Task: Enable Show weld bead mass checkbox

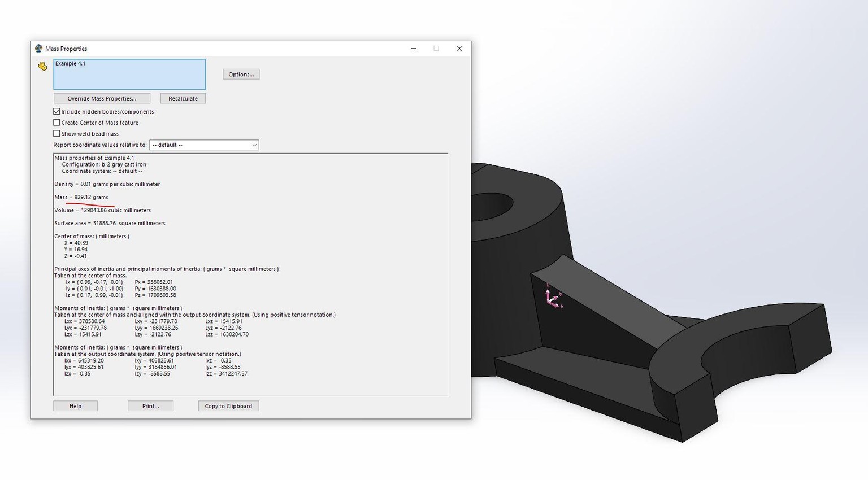Action: pos(57,134)
